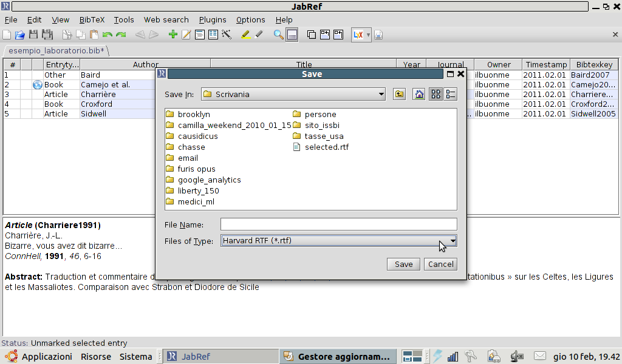The height and width of the screenshot is (364, 622).
Task: Click the home folder icon in Save dialog
Action: pos(419,94)
